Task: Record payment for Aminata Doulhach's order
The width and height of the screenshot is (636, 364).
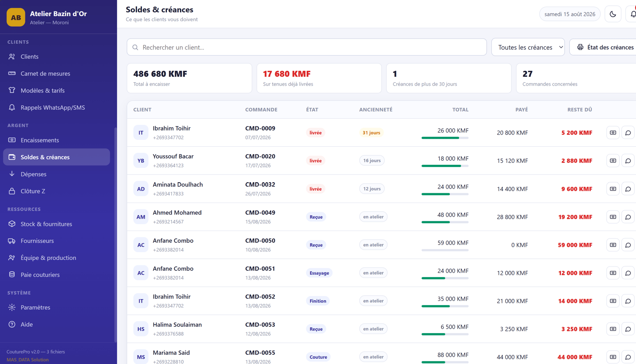Action: point(613,189)
